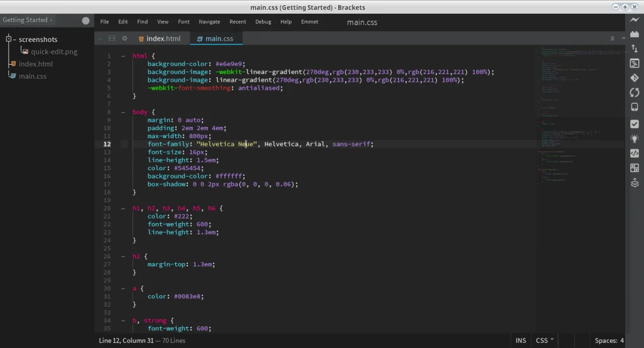Open the Recent menu
644x348 pixels.
pos(237,22)
